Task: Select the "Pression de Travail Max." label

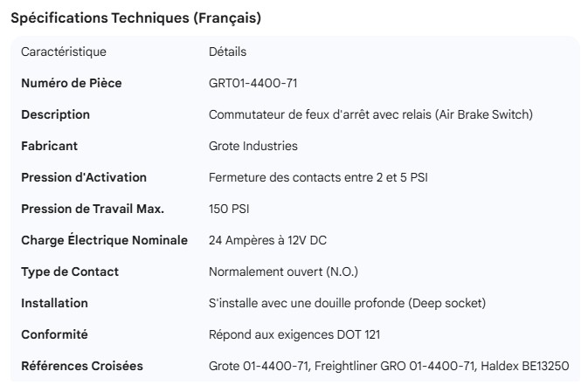Action: click(x=93, y=210)
